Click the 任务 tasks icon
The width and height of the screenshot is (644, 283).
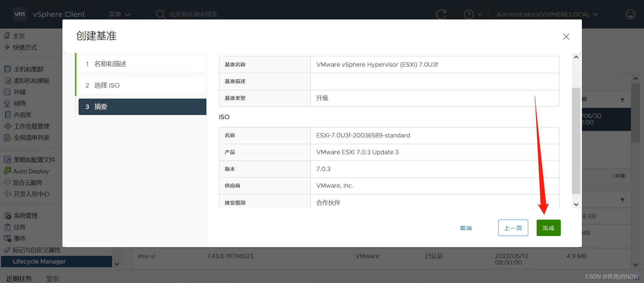pyautogui.click(x=7, y=227)
